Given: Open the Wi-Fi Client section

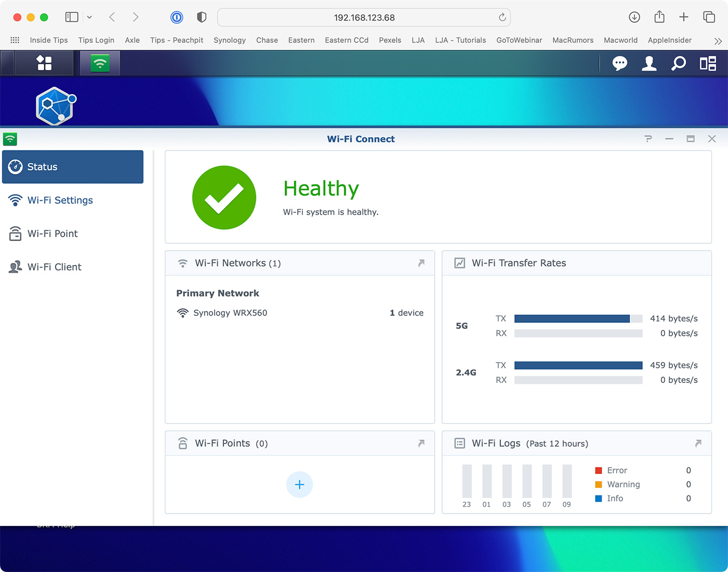Looking at the screenshot, I should click(54, 267).
